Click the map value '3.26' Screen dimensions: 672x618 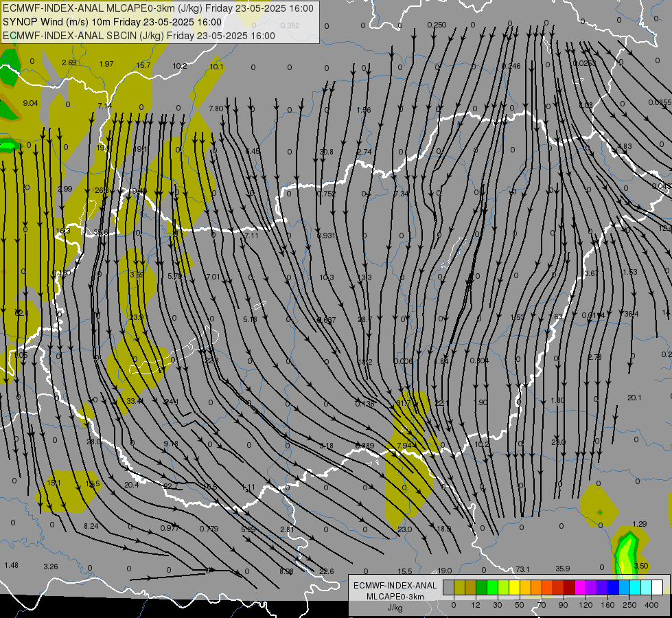coord(51,566)
